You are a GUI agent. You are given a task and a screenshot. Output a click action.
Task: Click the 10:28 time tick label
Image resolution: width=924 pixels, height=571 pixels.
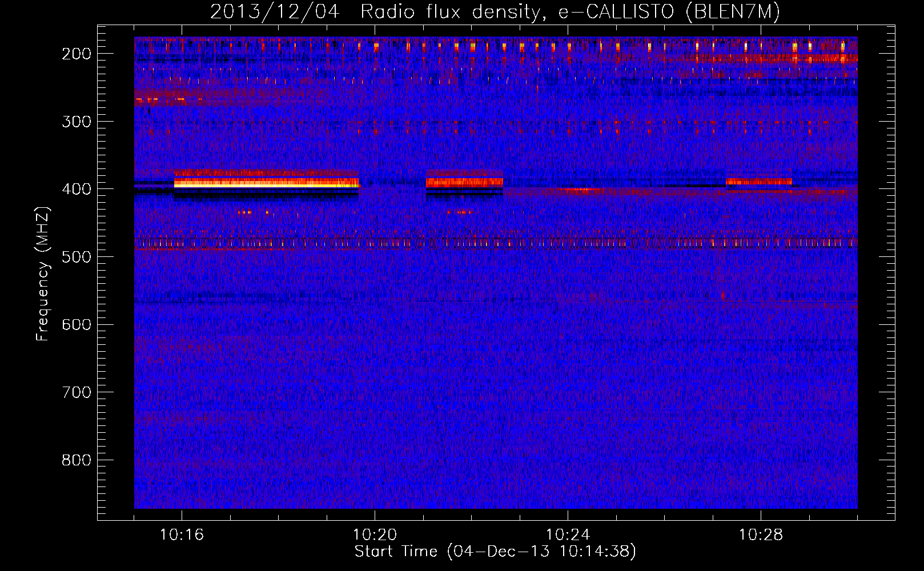coord(761,535)
